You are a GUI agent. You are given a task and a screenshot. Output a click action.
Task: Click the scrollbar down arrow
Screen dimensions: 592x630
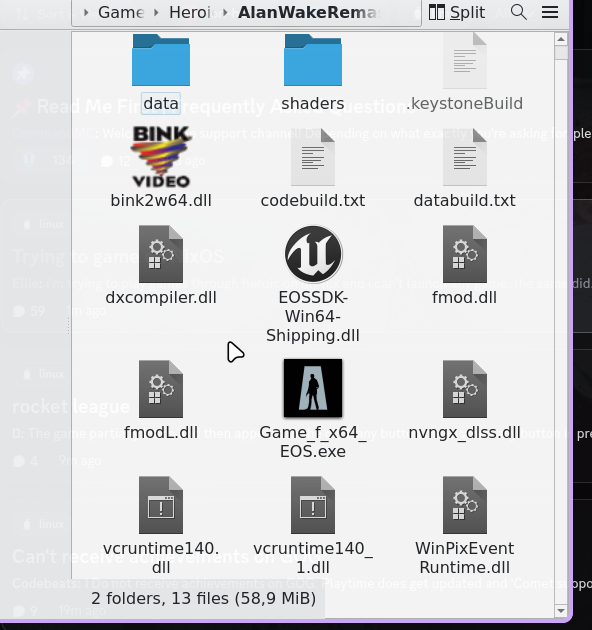click(561, 611)
